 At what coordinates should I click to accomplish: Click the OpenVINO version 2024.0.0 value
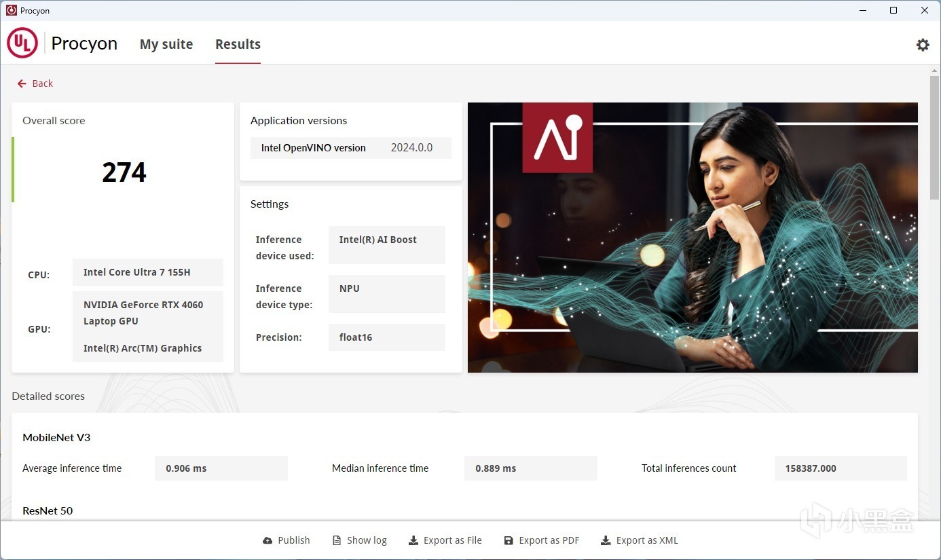coord(411,148)
